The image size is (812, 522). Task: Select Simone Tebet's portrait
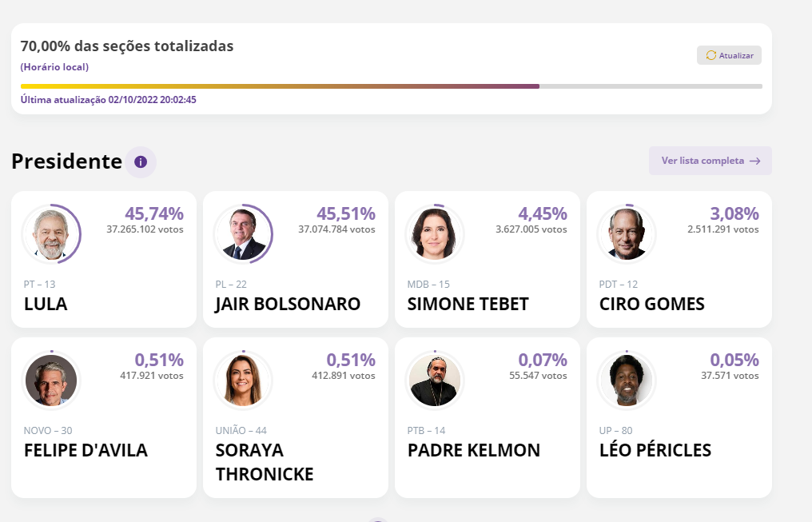tap(435, 234)
